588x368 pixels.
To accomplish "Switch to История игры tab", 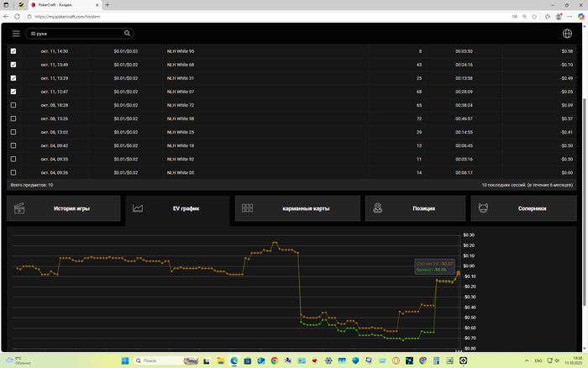I will pos(63,208).
